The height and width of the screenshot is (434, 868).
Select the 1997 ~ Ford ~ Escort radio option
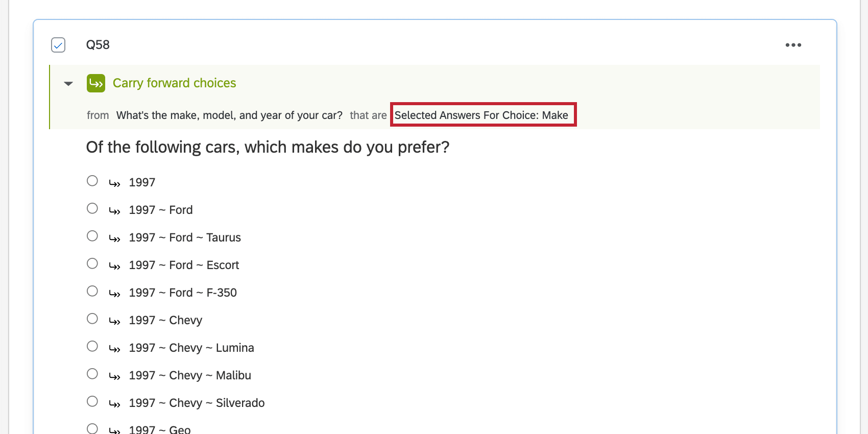point(92,263)
